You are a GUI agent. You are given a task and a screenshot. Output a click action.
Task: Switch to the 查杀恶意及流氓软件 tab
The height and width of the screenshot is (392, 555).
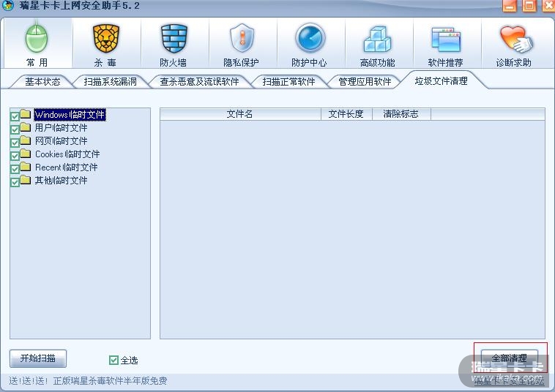coord(199,82)
